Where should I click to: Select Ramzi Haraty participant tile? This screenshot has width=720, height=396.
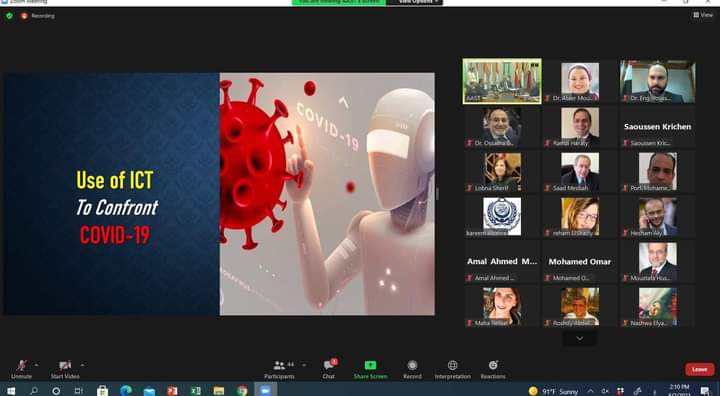tap(579, 126)
